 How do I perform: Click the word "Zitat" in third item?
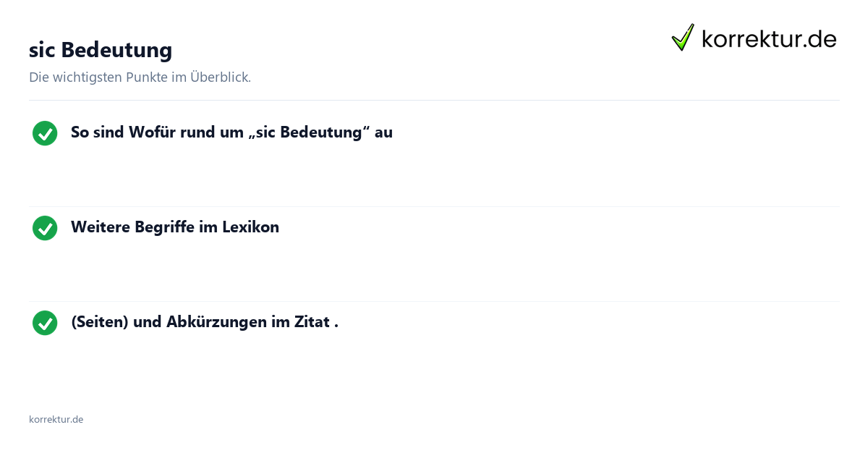(x=312, y=322)
